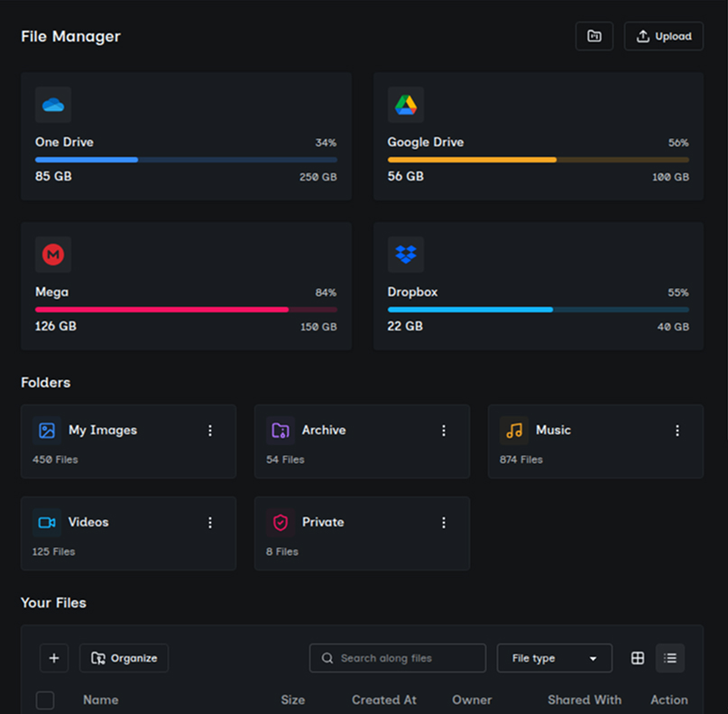Select the Google Drive logo icon
The image size is (728, 714).
(405, 106)
